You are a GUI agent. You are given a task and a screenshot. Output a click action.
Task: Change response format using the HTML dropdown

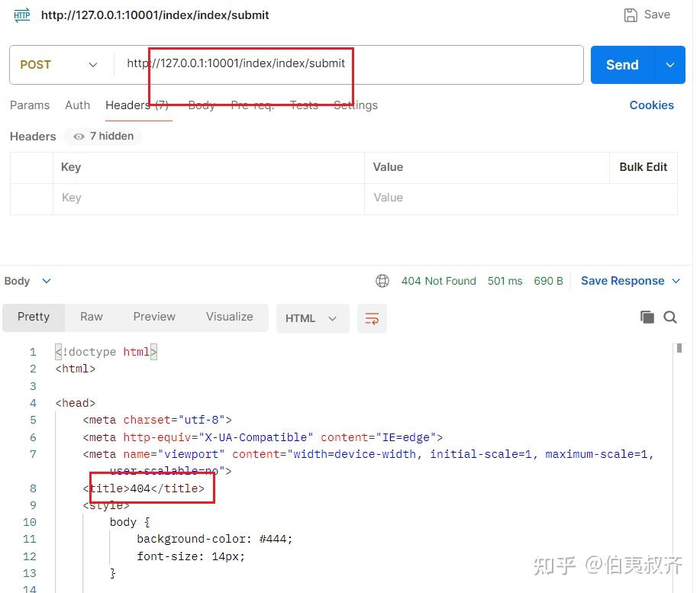312,318
